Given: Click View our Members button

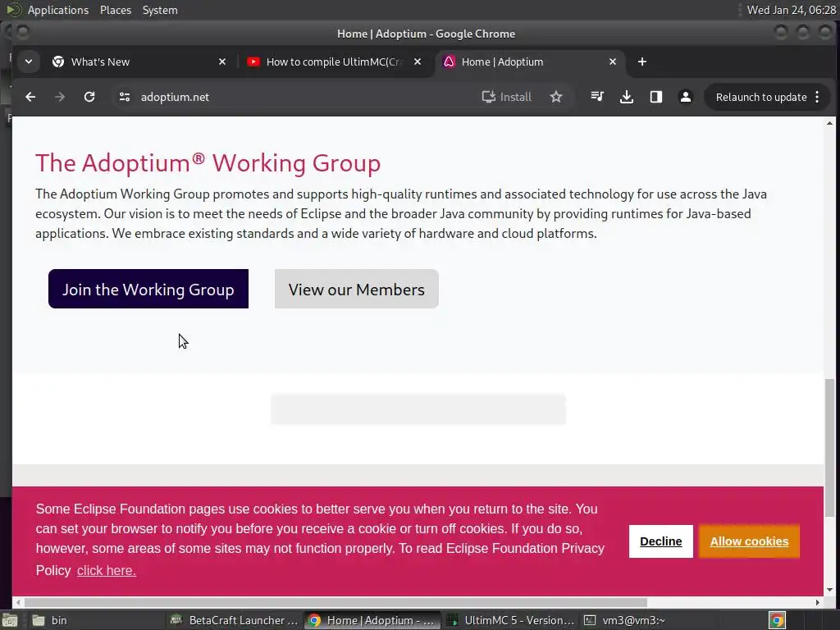Looking at the screenshot, I should 357,289.
